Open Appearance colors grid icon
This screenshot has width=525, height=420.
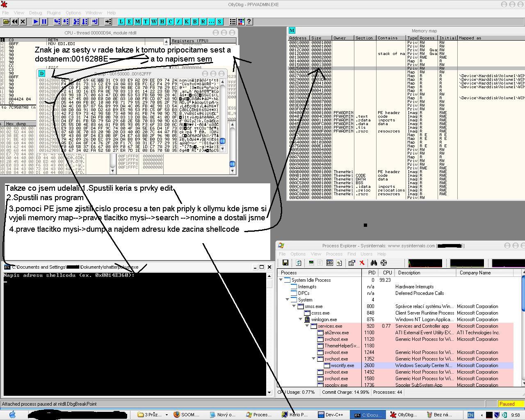pyautogui.click(x=241, y=21)
